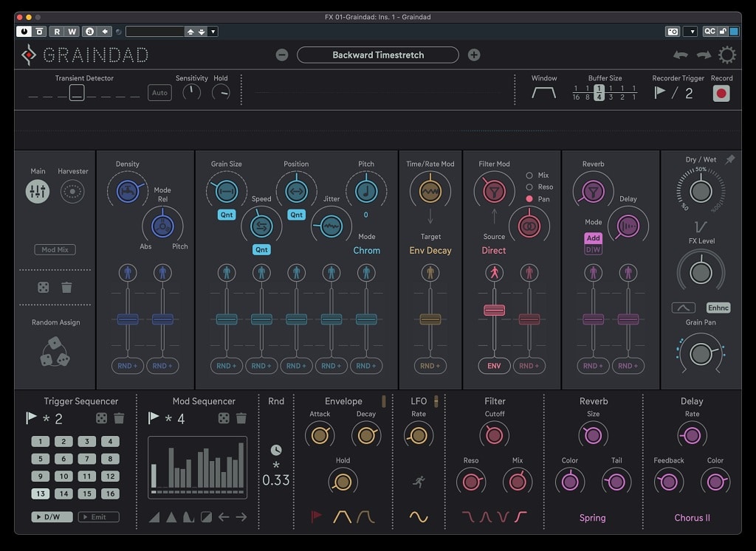The height and width of the screenshot is (551, 756).
Task: Shift Mod Sequencer steps right
Action: 241,517
